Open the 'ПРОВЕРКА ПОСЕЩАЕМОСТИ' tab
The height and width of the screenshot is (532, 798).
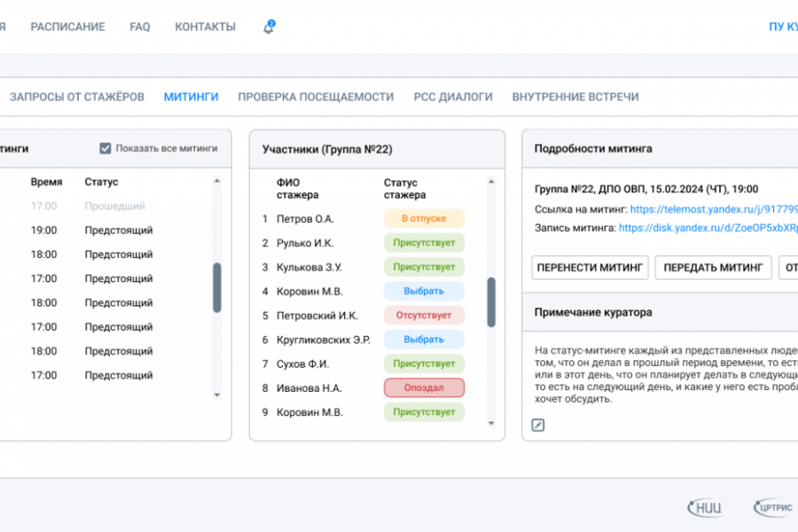click(x=314, y=97)
